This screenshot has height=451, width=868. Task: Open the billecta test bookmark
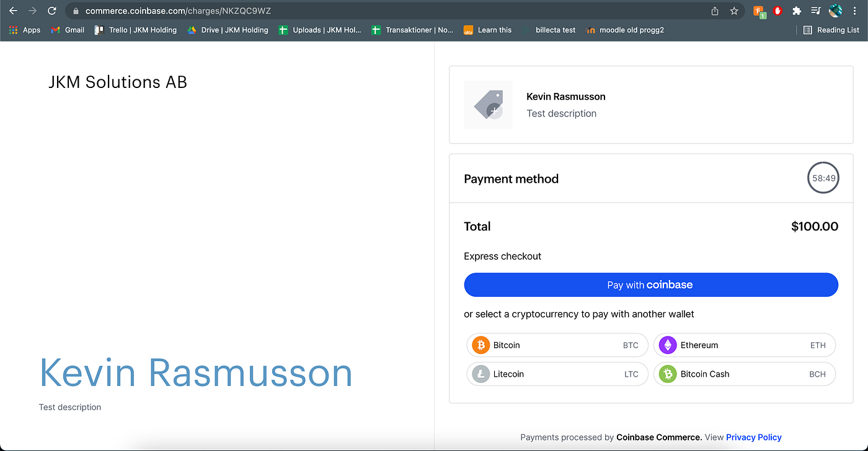549,30
